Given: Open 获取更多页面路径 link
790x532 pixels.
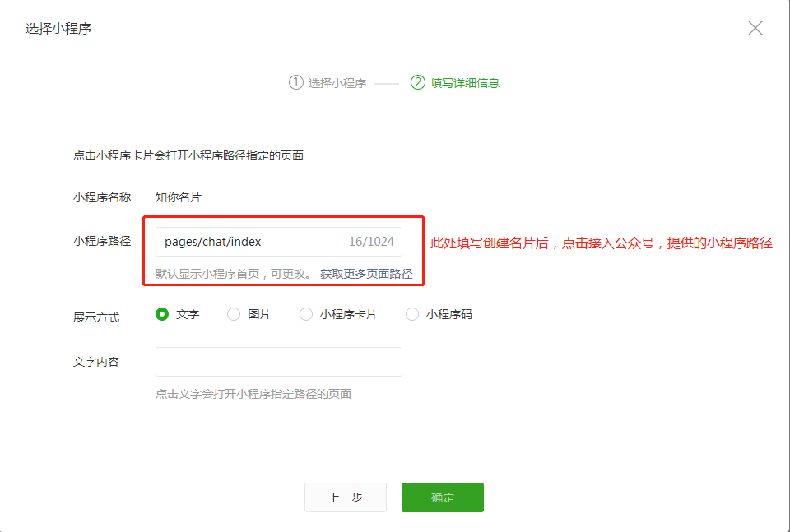Looking at the screenshot, I should pyautogui.click(x=366, y=274).
